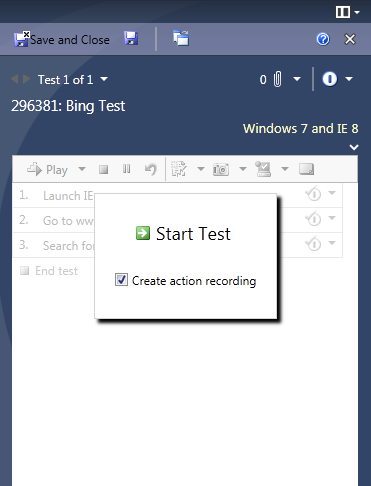This screenshot has height=486, width=371.
Task: Collapse test details using the chevron under Windows 7
Action: [x=354, y=147]
